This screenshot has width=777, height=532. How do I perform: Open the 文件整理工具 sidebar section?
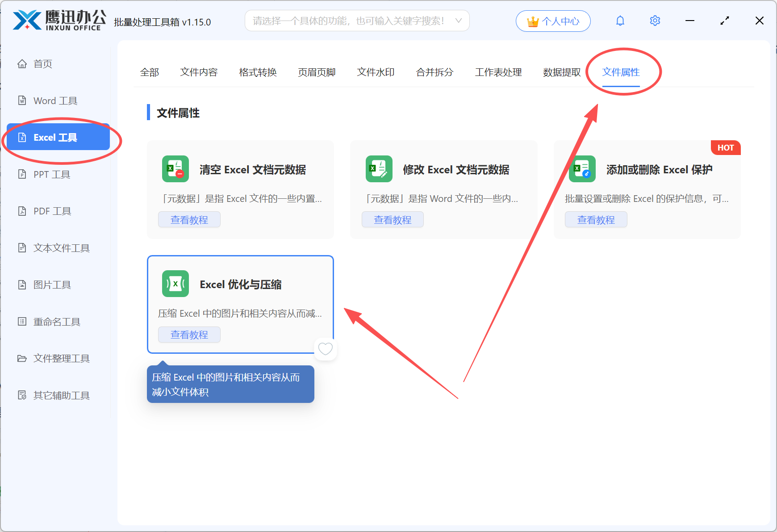click(61, 358)
